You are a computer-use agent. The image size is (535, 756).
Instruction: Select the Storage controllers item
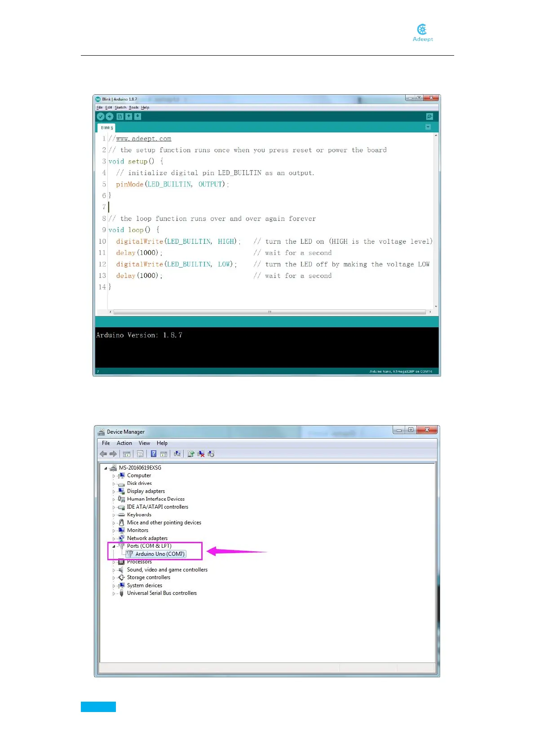point(149,577)
